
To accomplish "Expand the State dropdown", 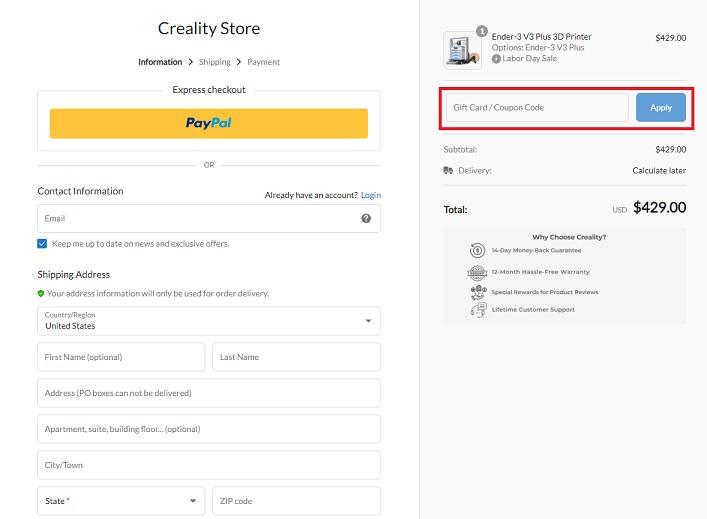I will coord(121,501).
